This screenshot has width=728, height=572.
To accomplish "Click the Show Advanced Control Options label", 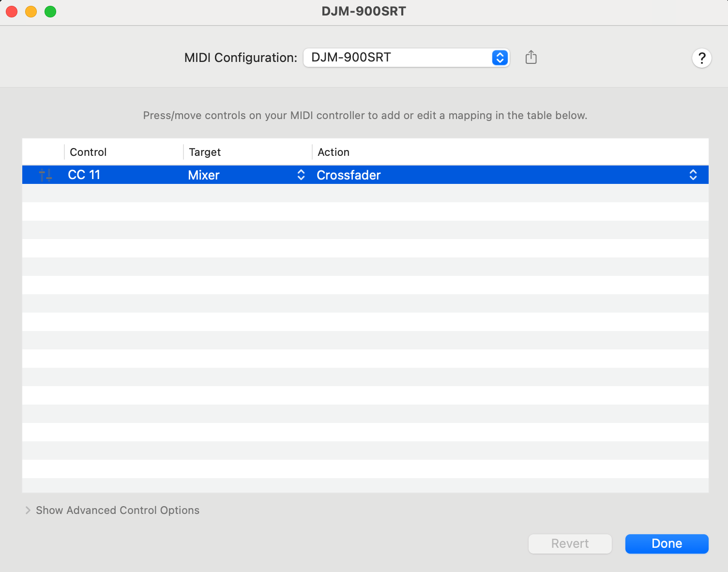I will (118, 510).
